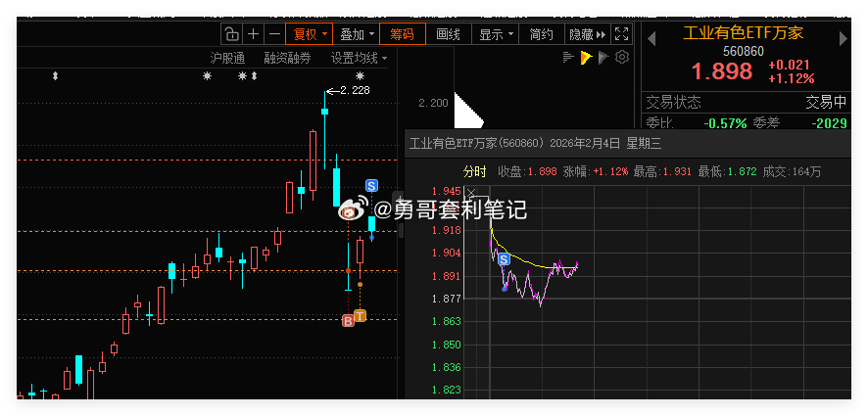Viewport: 868px width, 416px height.
Task: Click the stock code 560860
Action: [744, 52]
